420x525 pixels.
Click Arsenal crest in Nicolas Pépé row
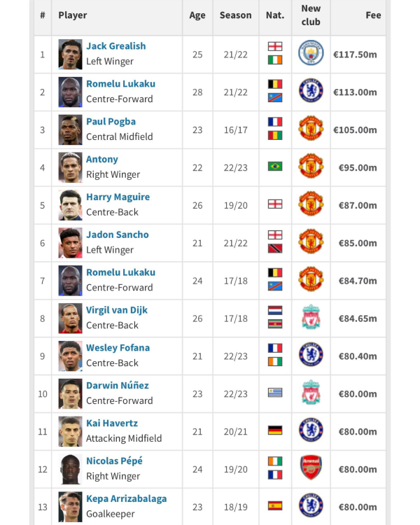coord(311,468)
